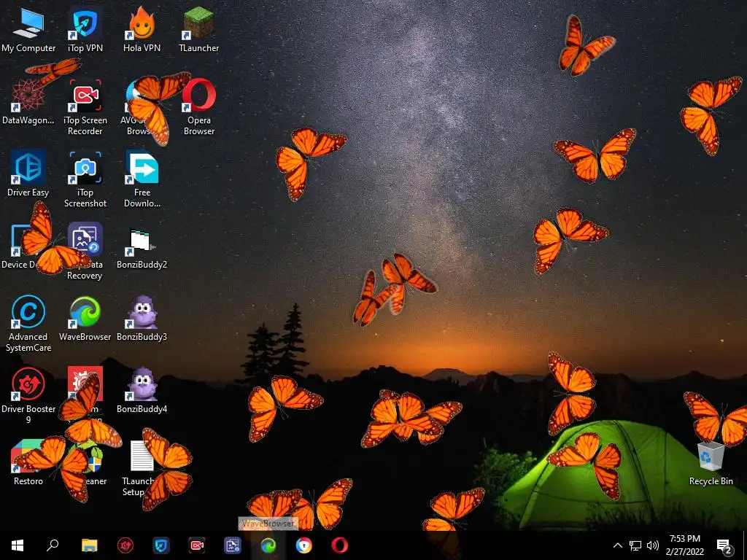Open File Explorer from the taskbar

(89, 545)
